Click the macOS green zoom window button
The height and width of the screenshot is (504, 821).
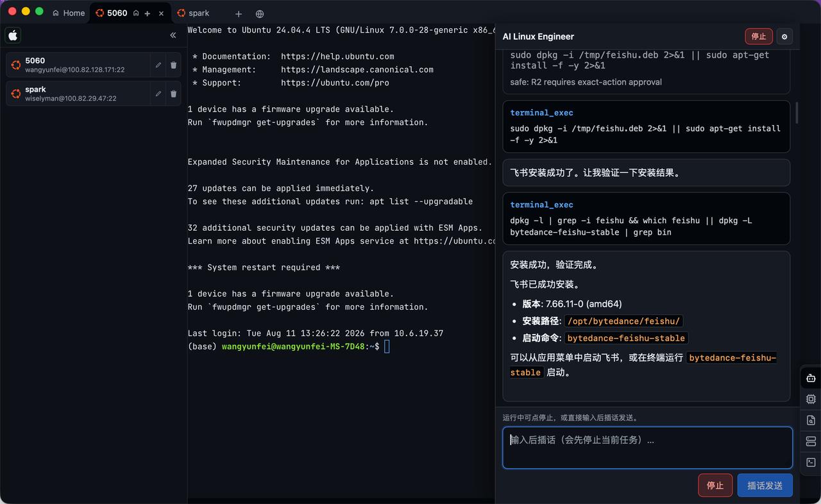coord(39,12)
